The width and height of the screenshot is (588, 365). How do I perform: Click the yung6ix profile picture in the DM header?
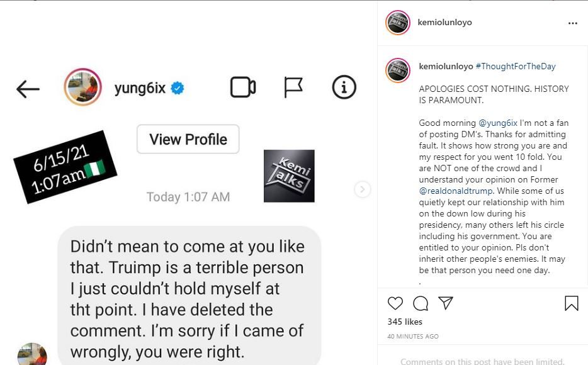point(83,87)
